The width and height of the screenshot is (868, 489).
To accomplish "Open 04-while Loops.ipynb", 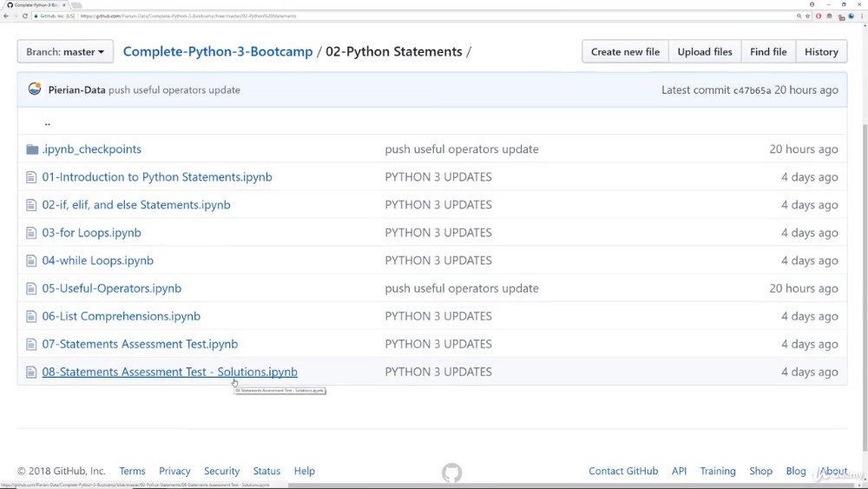I will pyautogui.click(x=98, y=261).
